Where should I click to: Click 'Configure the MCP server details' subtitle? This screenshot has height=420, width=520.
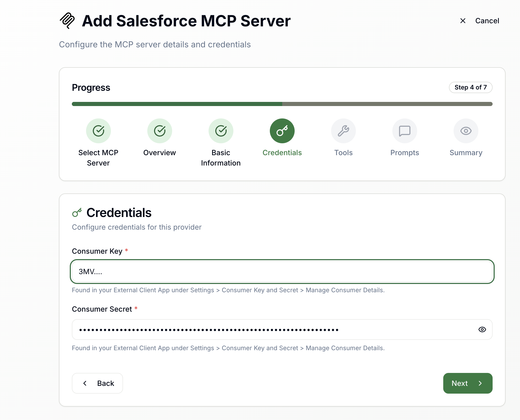point(155,44)
